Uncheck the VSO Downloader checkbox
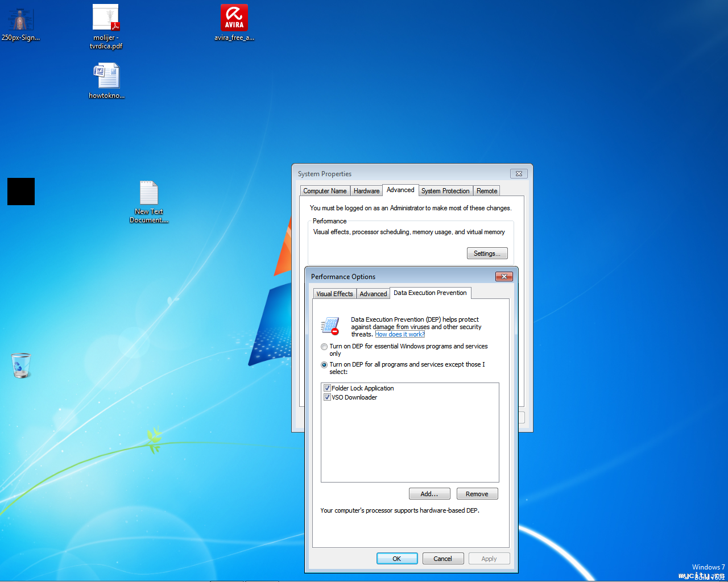Image resolution: width=728 pixels, height=582 pixels. click(327, 397)
